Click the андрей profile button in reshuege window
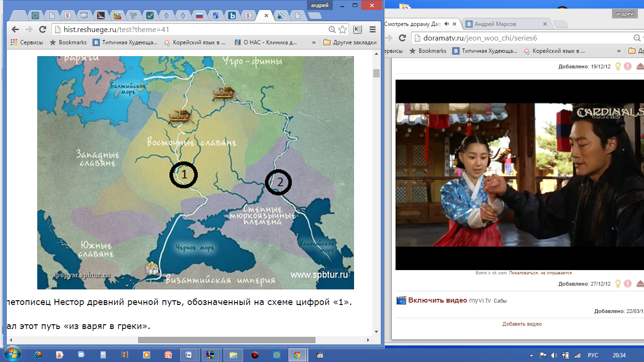This screenshot has height=362, width=644. pos(319,5)
